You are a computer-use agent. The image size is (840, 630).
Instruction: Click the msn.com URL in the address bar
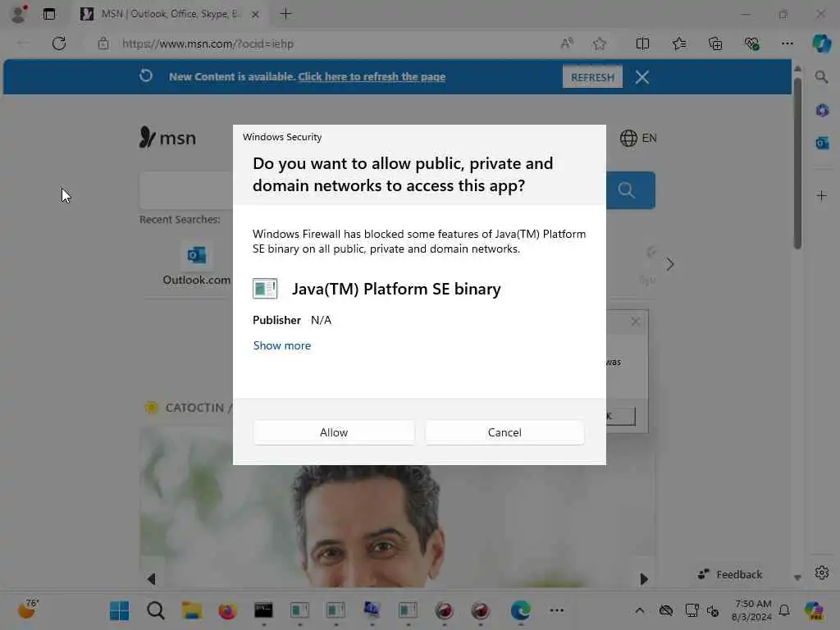(x=208, y=44)
